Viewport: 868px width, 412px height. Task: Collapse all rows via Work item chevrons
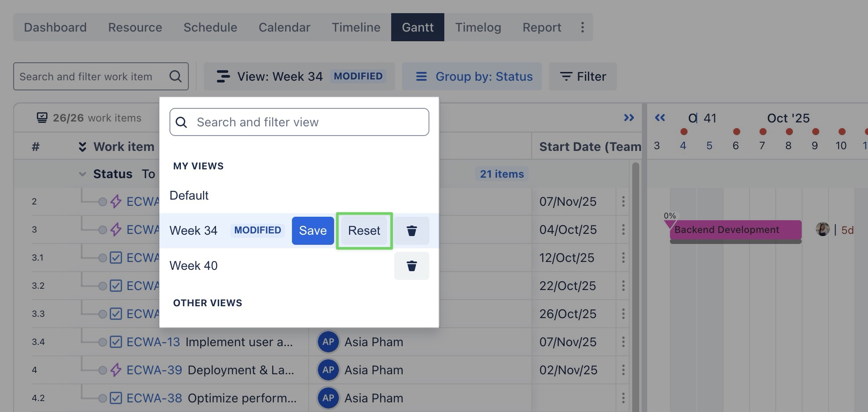tap(82, 147)
